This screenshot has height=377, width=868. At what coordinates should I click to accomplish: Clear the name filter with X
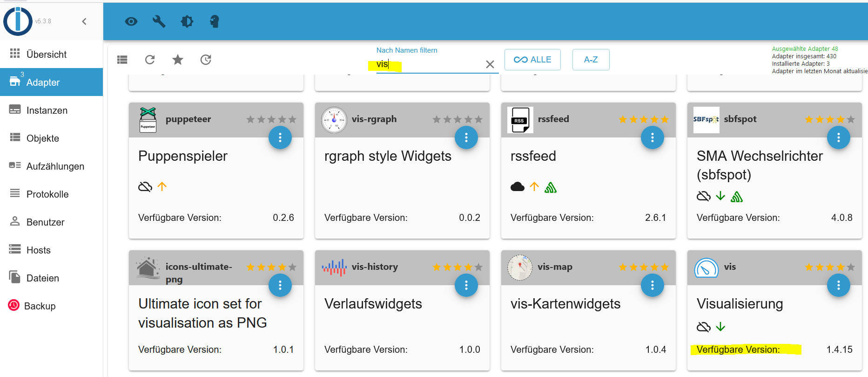490,64
